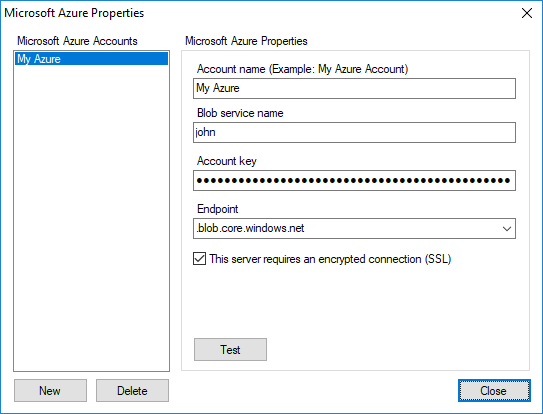The image size is (543, 414).
Task: Close the dialog with the X icon
Action: 527,13
